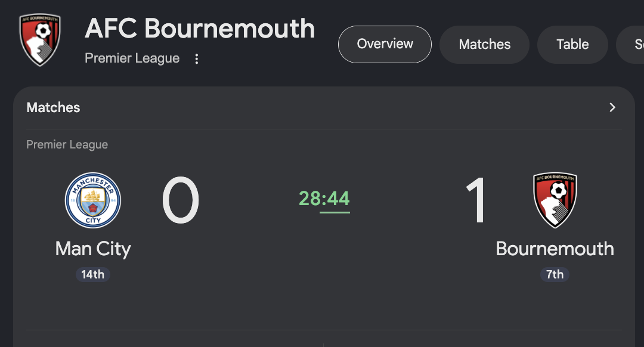644x347 pixels.
Task: Open the three-dot options menu
Action: point(197,58)
